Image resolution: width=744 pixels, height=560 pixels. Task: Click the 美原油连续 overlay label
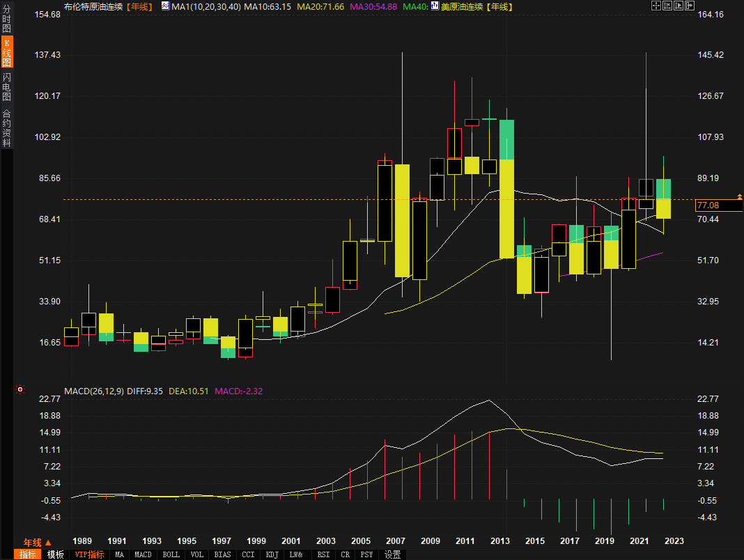pos(463,6)
